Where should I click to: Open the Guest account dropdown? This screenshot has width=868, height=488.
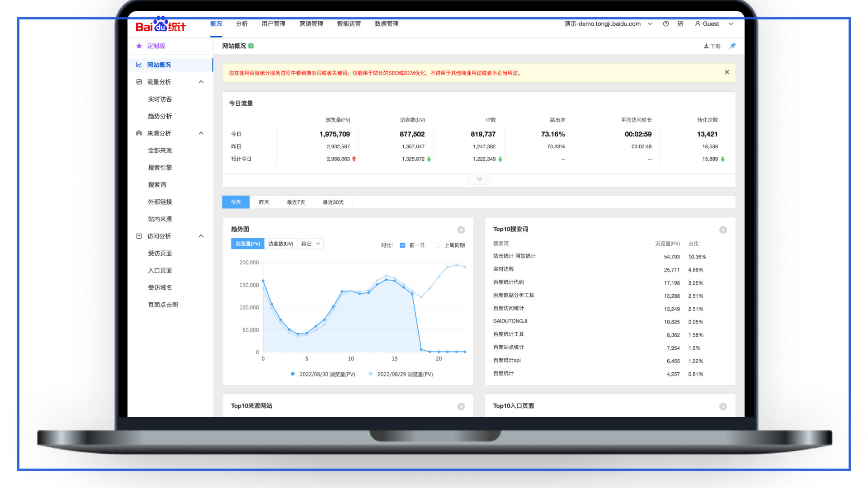click(x=714, y=24)
